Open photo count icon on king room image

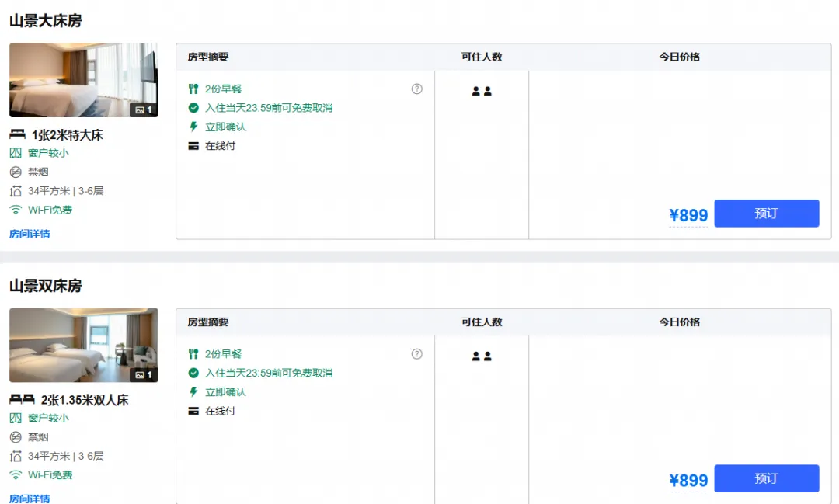144,109
